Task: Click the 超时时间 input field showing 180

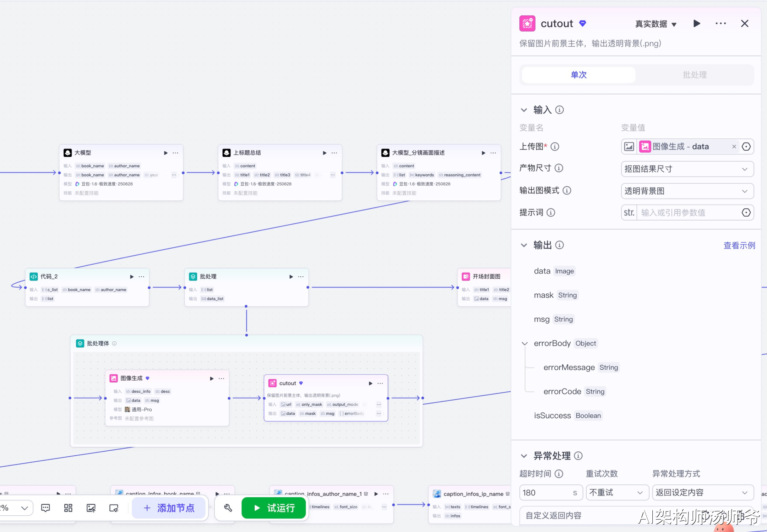Action: [x=545, y=493]
